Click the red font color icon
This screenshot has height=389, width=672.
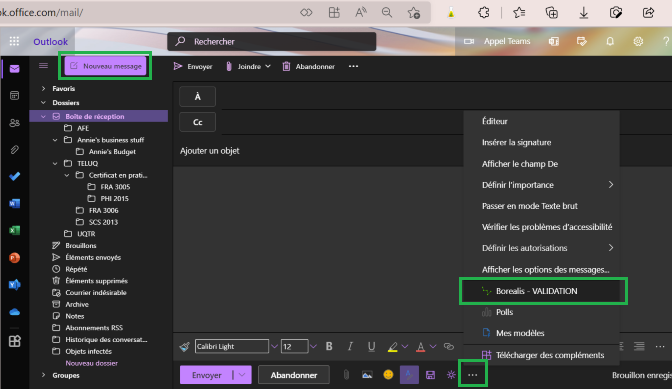click(x=420, y=347)
